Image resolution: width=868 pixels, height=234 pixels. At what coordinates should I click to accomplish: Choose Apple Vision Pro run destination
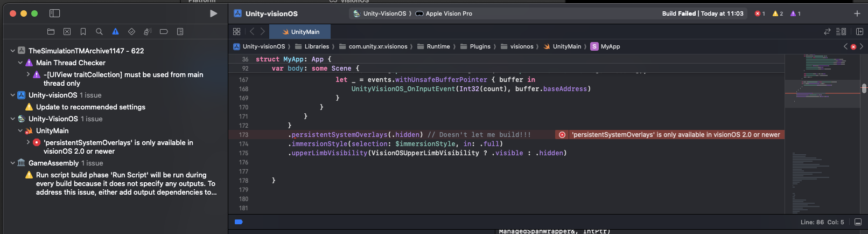(x=444, y=13)
